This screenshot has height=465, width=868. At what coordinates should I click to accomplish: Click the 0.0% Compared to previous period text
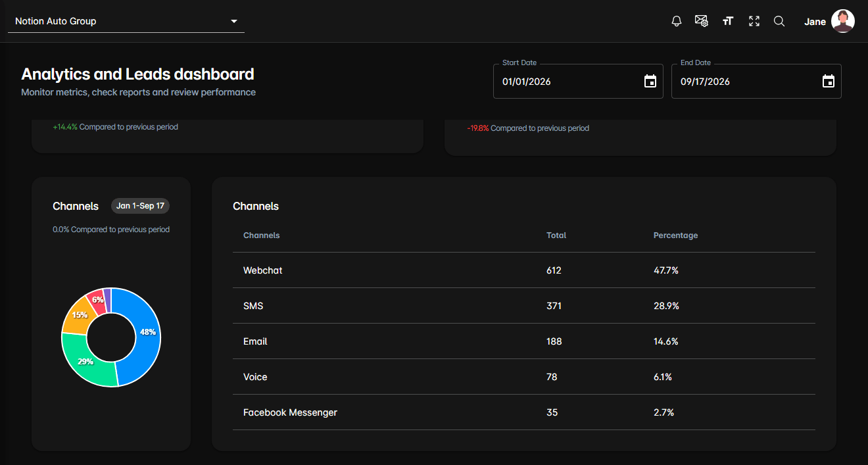coord(111,230)
